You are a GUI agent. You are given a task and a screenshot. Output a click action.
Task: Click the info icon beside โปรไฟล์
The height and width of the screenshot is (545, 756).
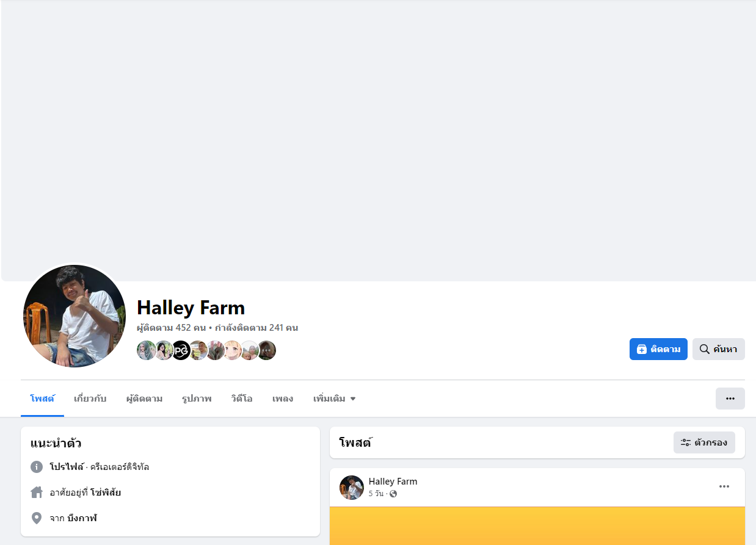37,467
